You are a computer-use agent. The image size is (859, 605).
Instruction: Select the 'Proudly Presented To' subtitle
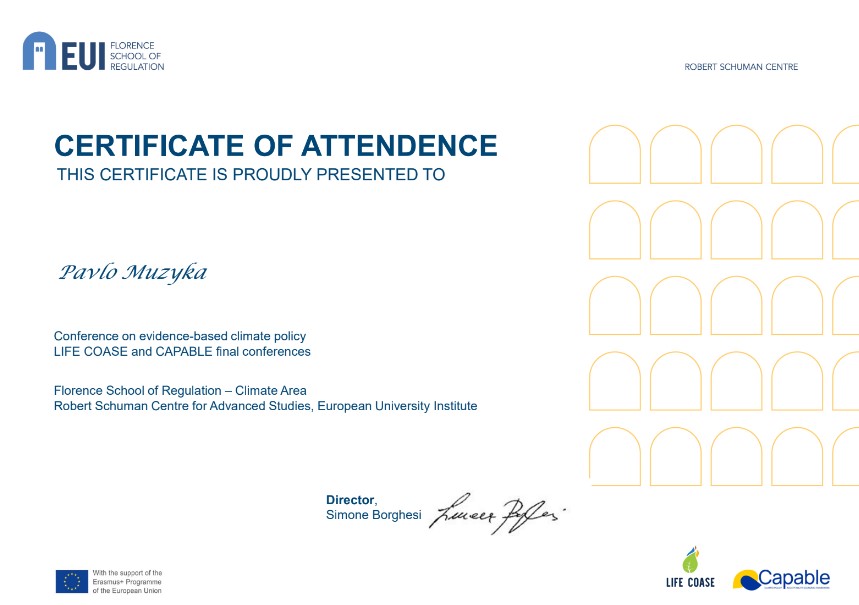point(250,175)
